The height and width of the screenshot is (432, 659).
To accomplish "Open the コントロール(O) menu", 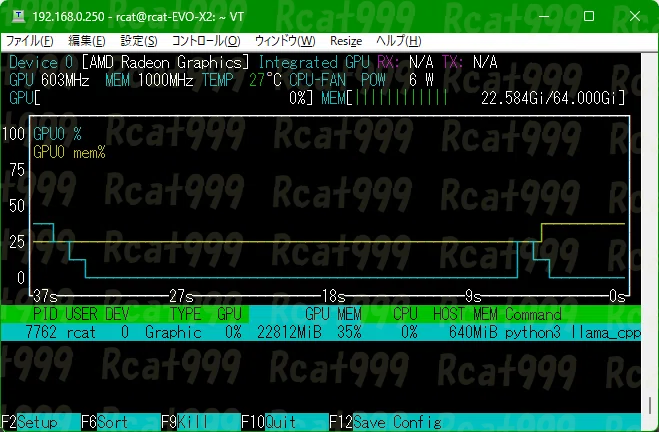I will 206,41.
